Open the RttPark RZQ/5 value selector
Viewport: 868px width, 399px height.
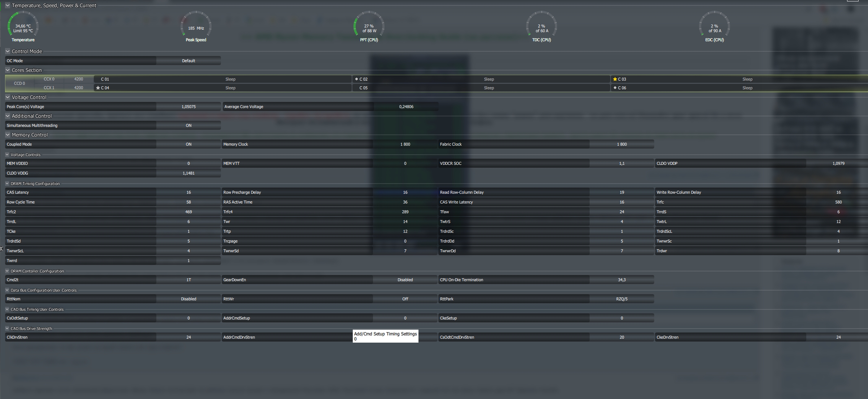click(621, 299)
